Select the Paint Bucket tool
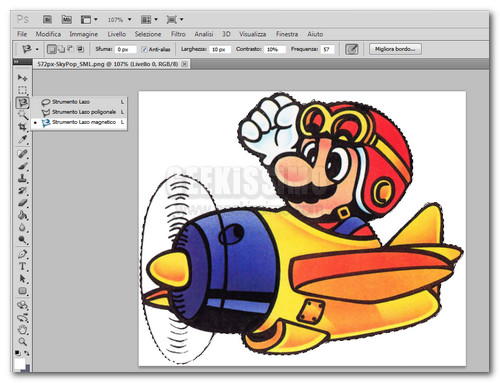This screenshot has width=500, height=383. coord(22,215)
